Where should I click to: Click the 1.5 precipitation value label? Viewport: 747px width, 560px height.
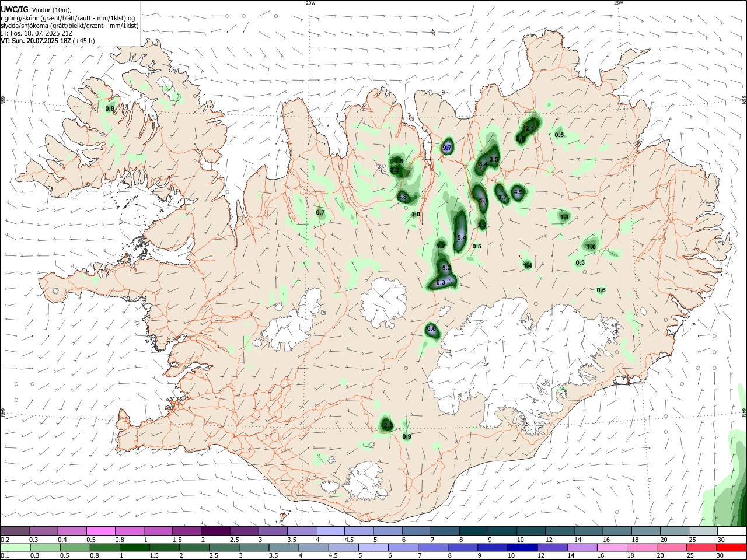pyautogui.click(x=399, y=161)
